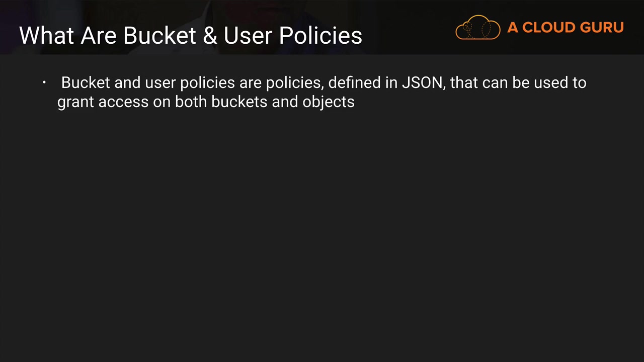Click the word "objects" ending the bullet
Screen dimensions: 644x362
(328, 102)
